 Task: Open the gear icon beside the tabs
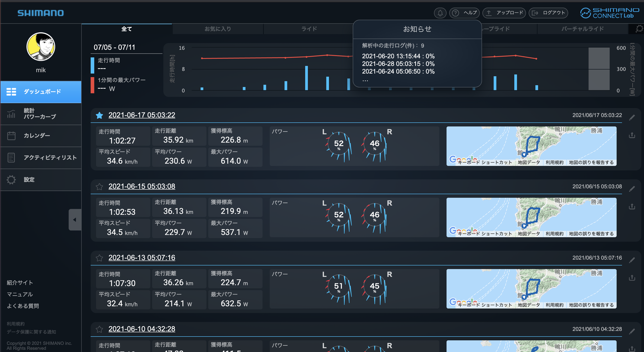(x=639, y=29)
